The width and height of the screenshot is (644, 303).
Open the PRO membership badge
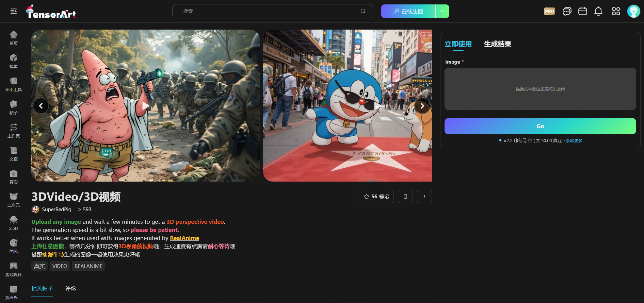549,11
